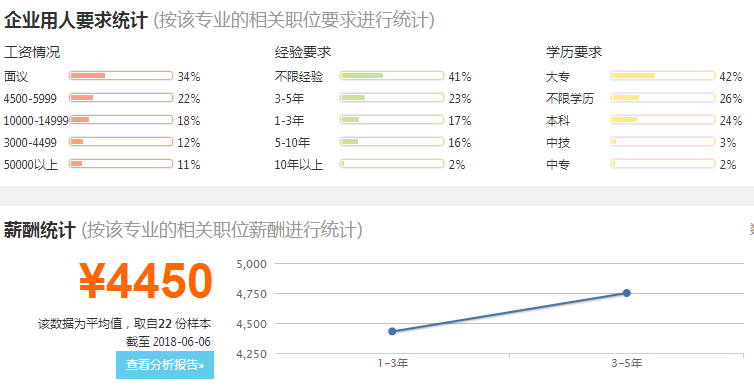Click the 本科 label

558,121
